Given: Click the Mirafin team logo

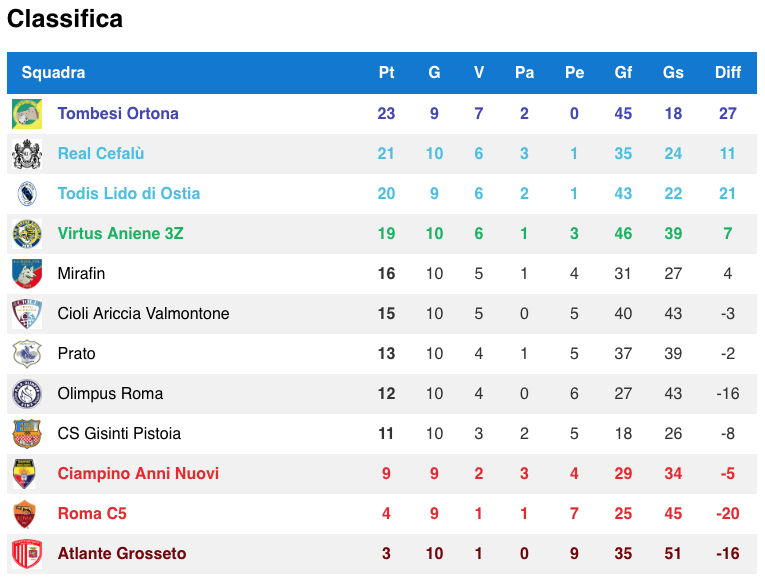Looking at the screenshot, I should pos(27,274).
